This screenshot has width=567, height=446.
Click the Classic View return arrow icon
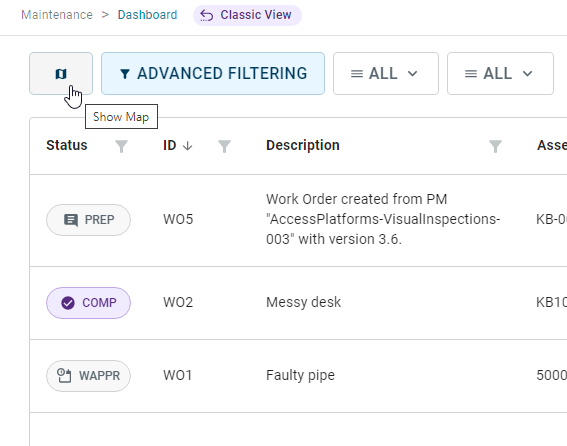coord(206,16)
